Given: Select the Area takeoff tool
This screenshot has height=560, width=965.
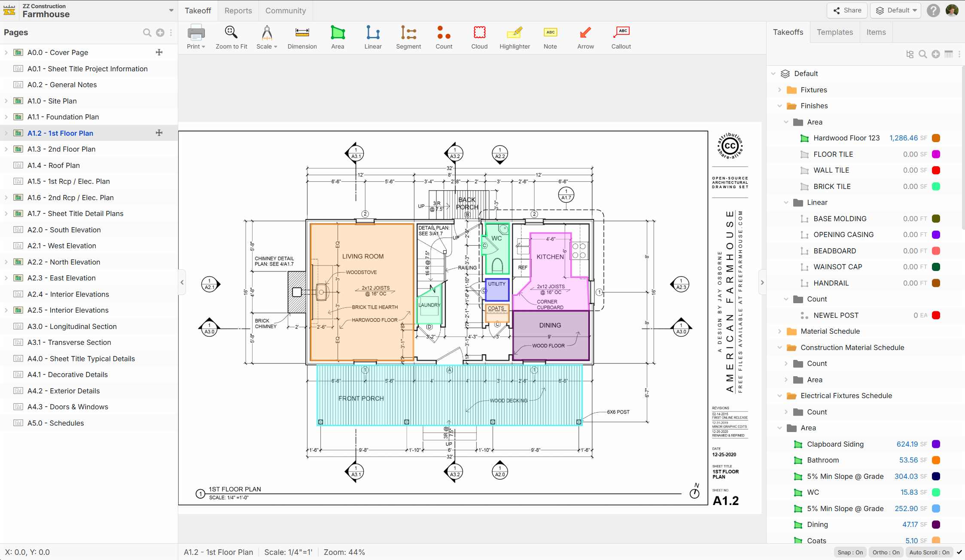Looking at the screenshot, I should point(338,37).
